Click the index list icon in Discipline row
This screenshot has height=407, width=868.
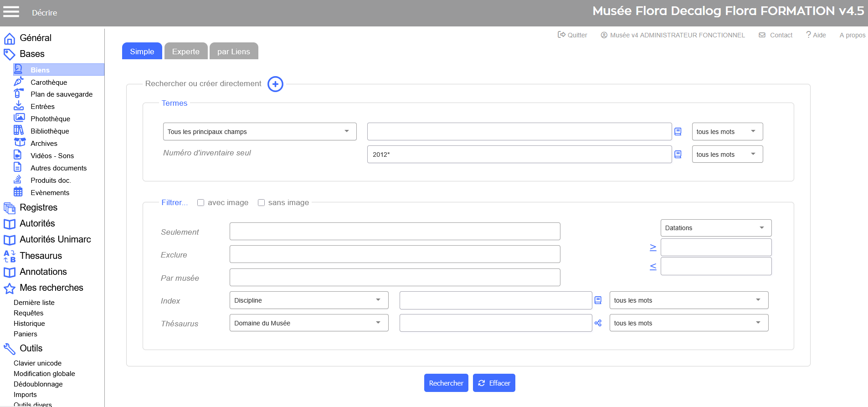(598, 300)
